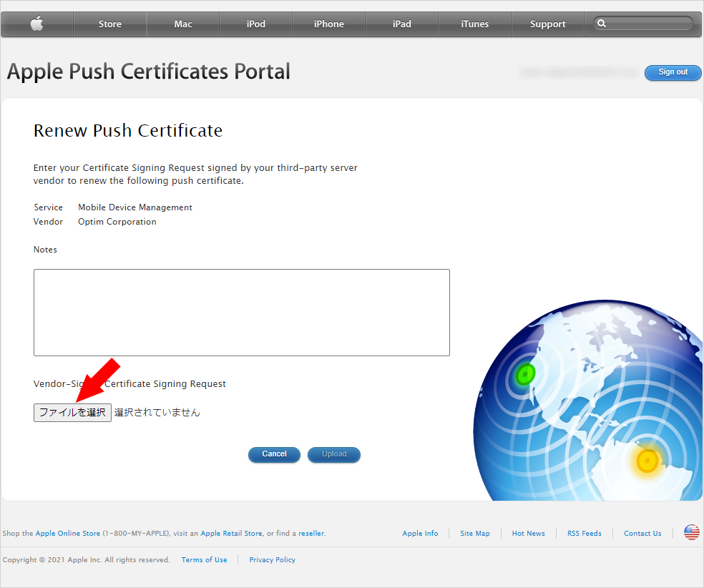Open the iTunes navigation item
This screenshot has height=588, width=704.
pos(474,24)
